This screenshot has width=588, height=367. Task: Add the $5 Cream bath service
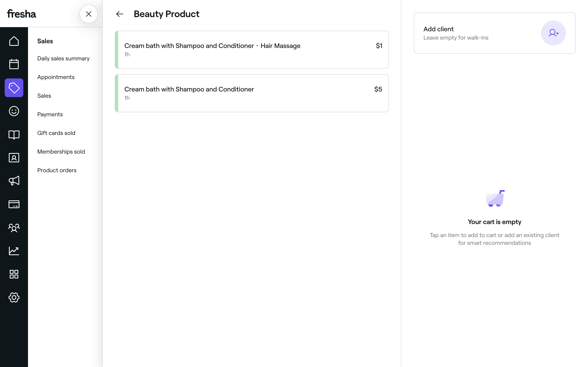pos(252,93)
